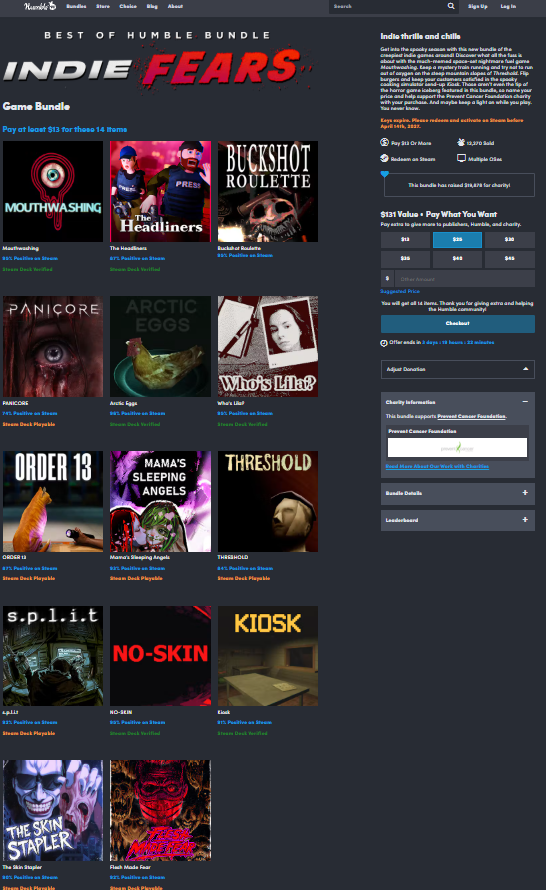Image resolution: width=546 pixels, height=890 pixels.
Task: Select the highlighted $25 price option
Action: pos(457,240)
